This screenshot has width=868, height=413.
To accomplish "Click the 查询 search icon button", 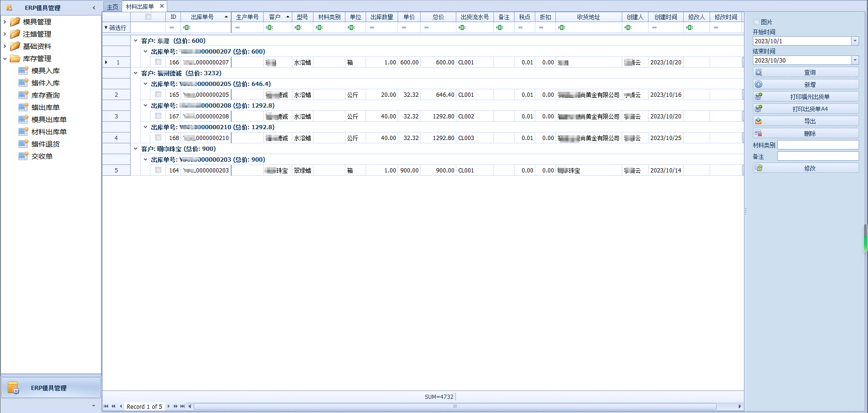I will [759, 72].
